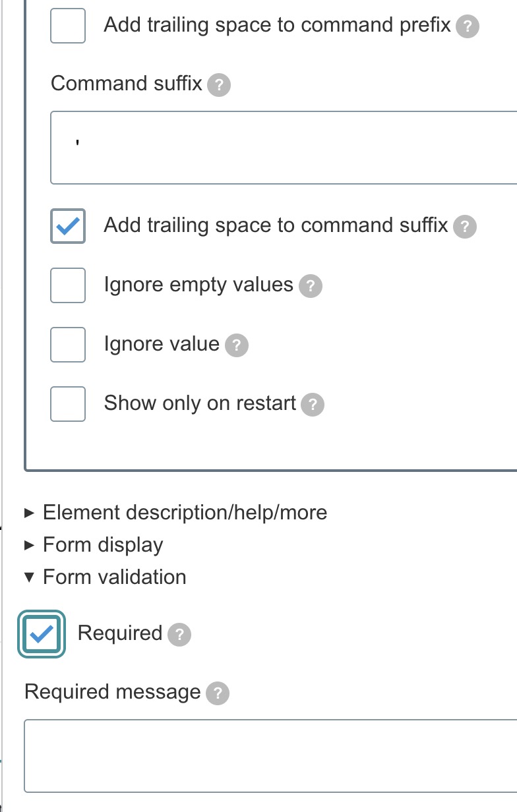517x812 pixels.
Task: Uncheck the Required checkbox
Action: pyautogui.click(x=42, y=634)
